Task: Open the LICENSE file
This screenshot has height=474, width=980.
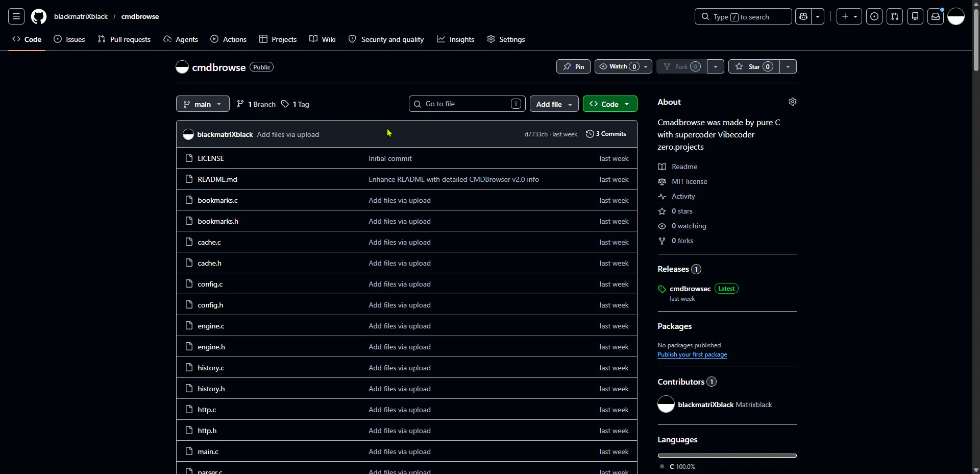Action: tap(211, 158)
